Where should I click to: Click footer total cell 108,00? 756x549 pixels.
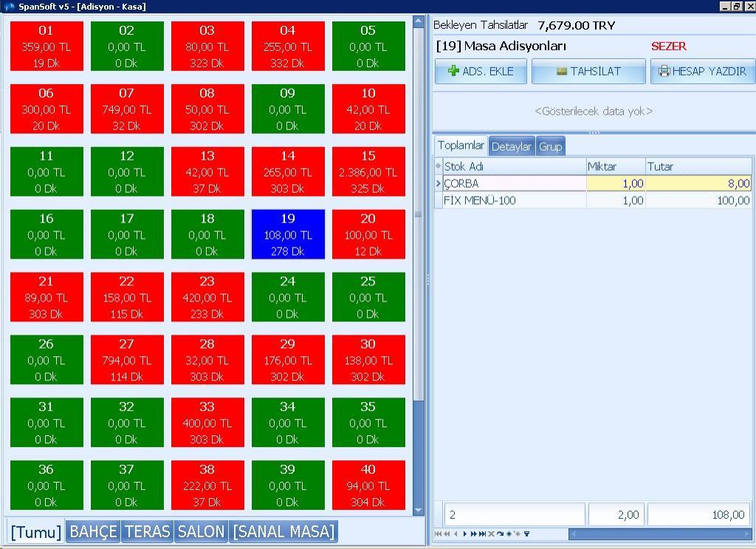click(x=700, y=515)
